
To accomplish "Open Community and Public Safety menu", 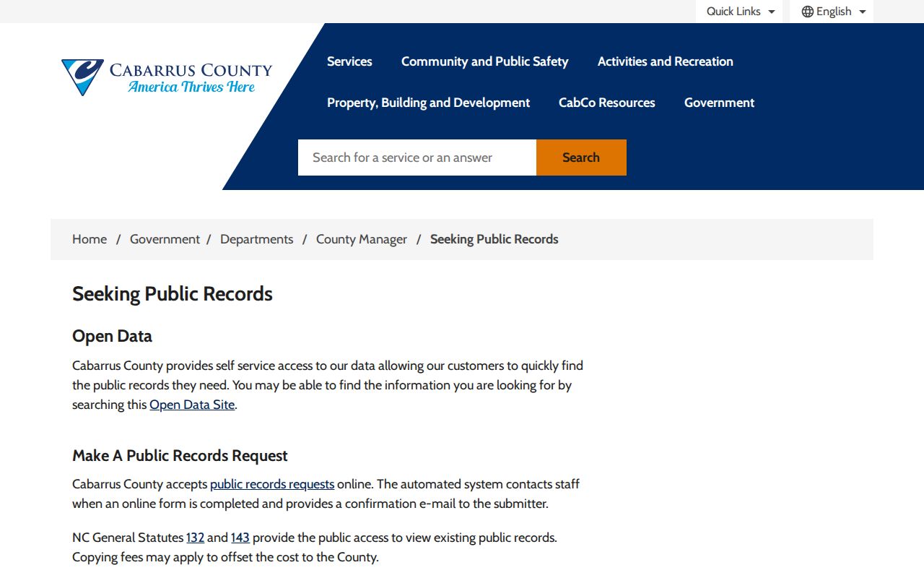I will point(485,61).
